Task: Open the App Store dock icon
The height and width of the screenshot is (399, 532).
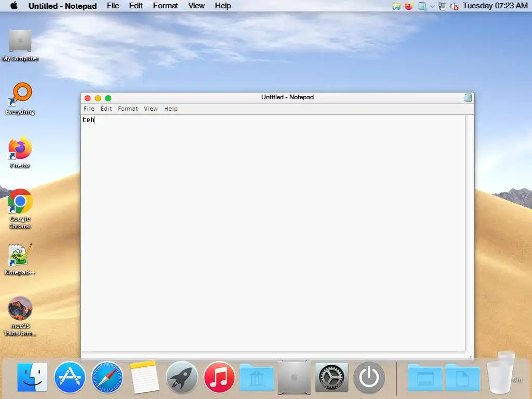Action: [70, 377]
